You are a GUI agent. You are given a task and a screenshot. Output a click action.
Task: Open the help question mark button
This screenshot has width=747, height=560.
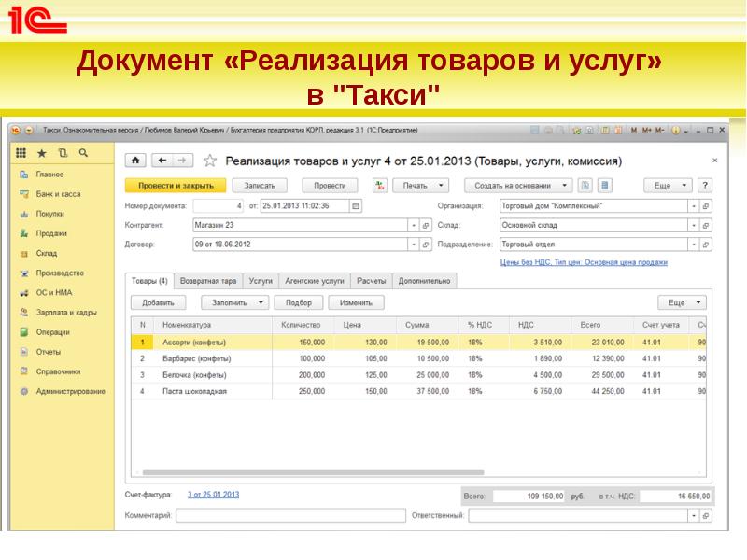pyautogui.click(x=705, y=185)
